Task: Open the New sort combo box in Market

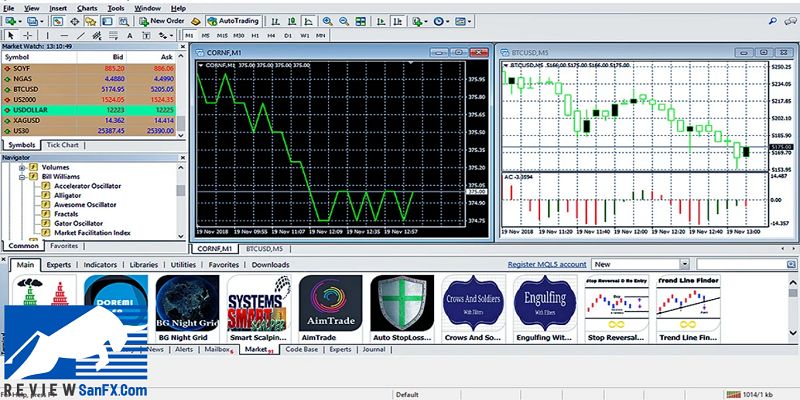Action: click(x=641, y=264)
